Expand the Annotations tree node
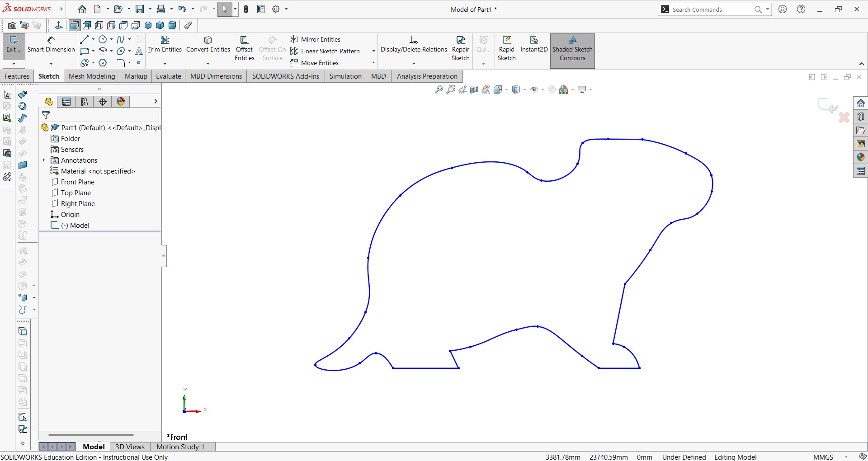The width and height of the screenshot is (868, 461). [x=44, y=160]
